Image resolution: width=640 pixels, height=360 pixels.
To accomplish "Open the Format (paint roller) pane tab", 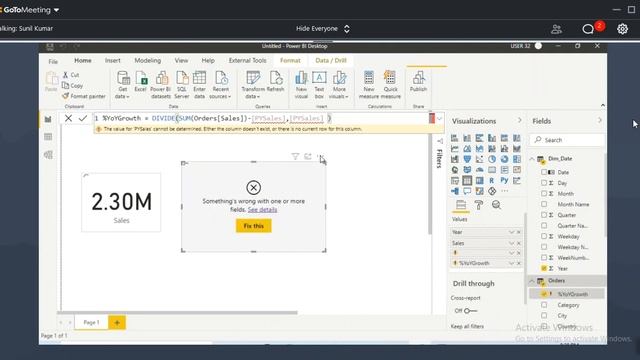I will pos(479,205).
